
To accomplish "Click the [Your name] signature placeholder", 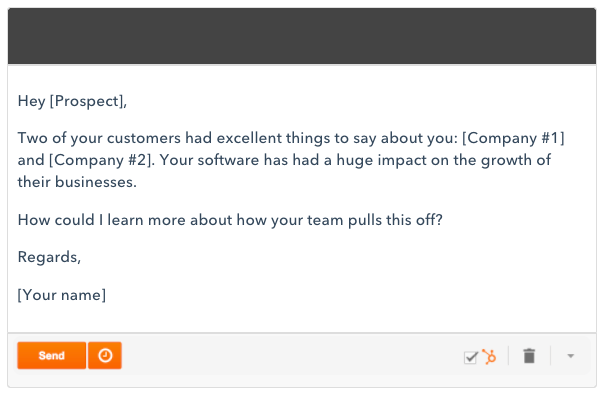I will (62, 295).
